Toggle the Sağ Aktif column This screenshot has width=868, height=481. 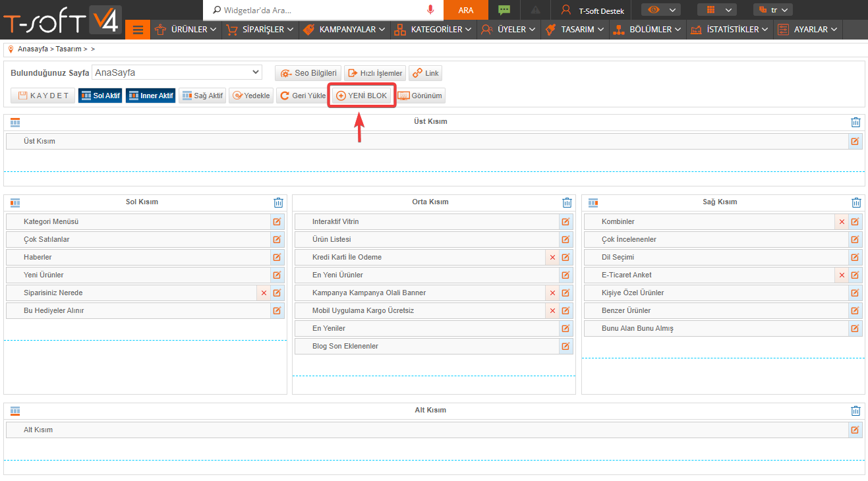coord(202,96)
